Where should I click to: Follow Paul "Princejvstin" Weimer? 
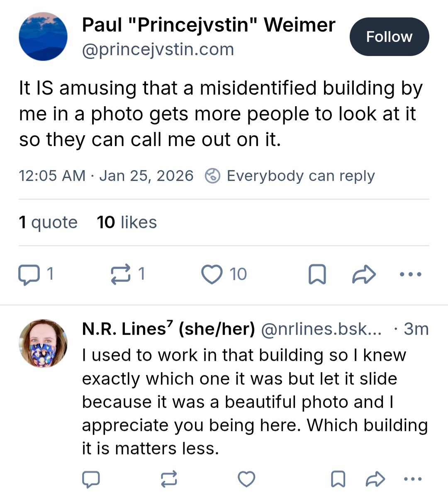tap(389, 37)
